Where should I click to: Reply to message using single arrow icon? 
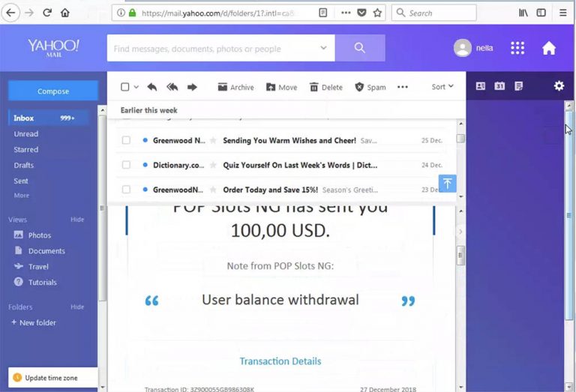tap(151, 87)
